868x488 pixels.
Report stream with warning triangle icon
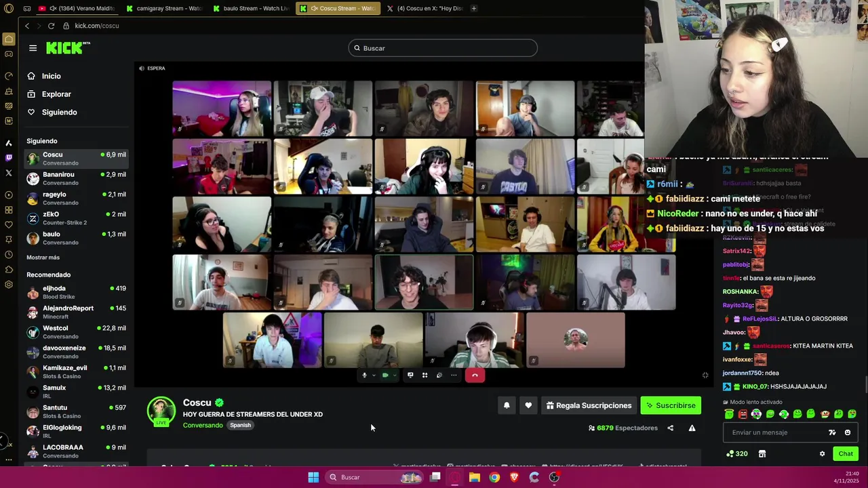[692, 428]
